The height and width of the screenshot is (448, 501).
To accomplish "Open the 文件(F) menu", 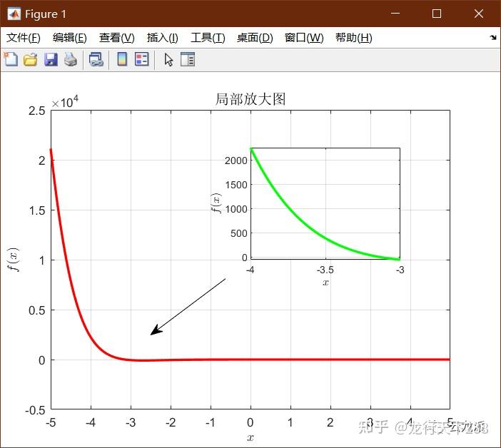I will [x=24, y=38].
